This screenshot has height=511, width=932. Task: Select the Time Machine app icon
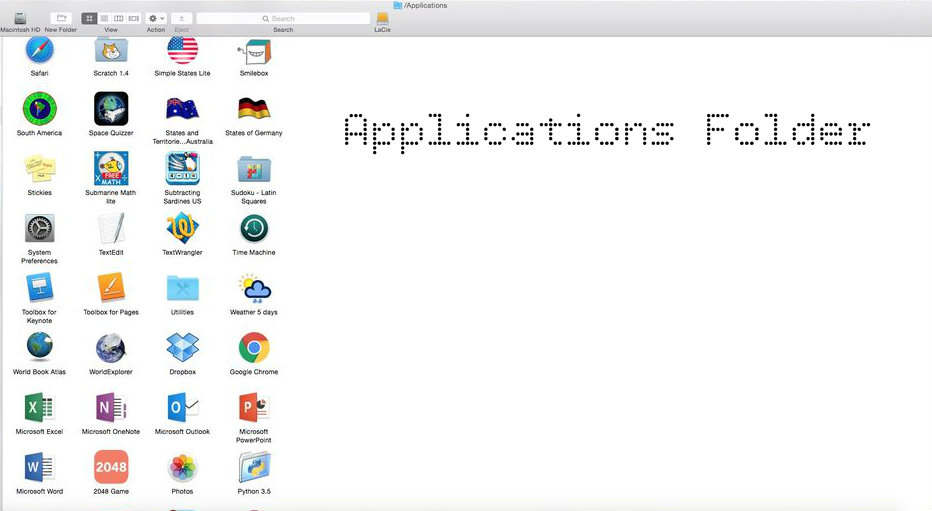(254, 229)
